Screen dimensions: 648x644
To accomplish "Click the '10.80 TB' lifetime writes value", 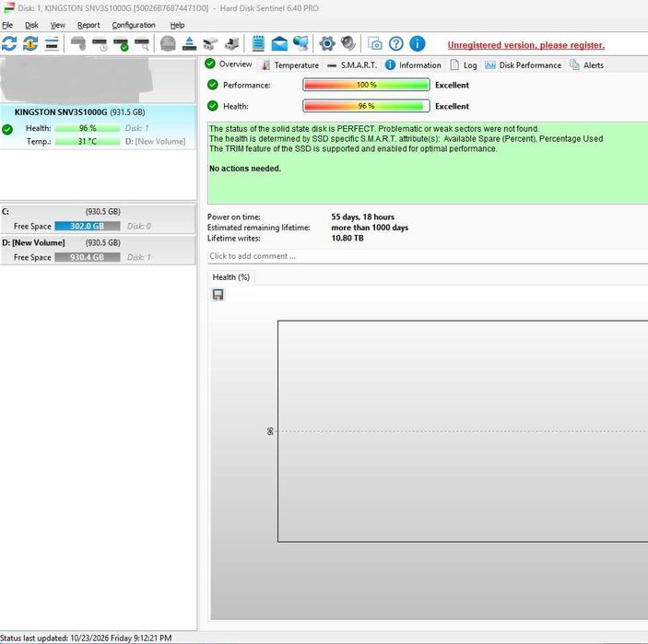I will 348,239.
